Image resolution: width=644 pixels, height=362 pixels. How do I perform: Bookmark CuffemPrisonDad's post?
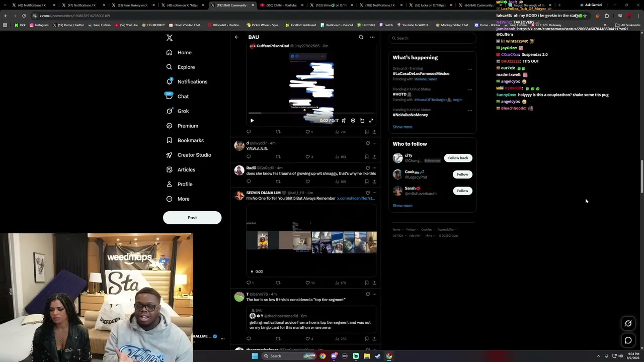tap(366, 132)
